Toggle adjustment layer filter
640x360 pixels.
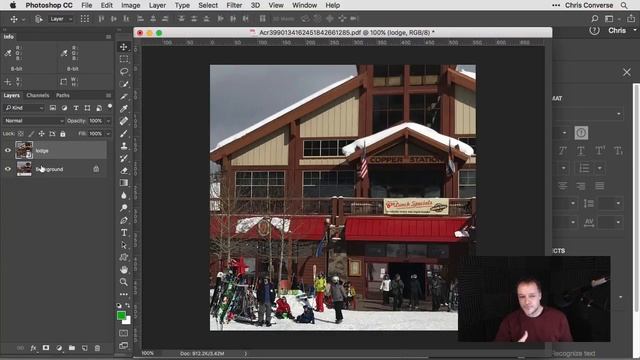tap(64, 108)
